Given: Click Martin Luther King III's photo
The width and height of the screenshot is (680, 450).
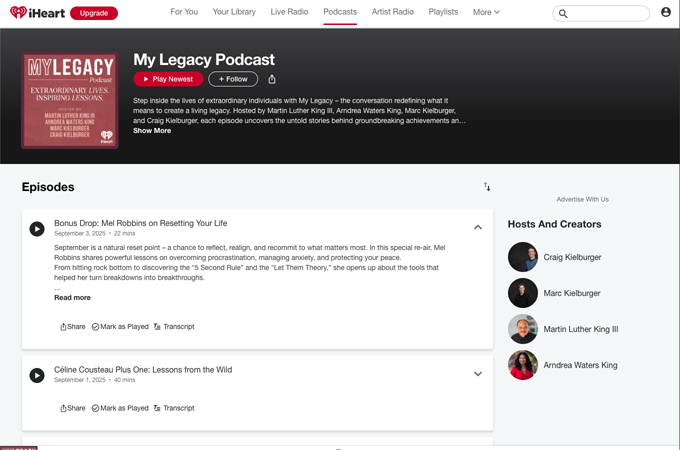Looking at the screenshot, I should pos(523,329).
